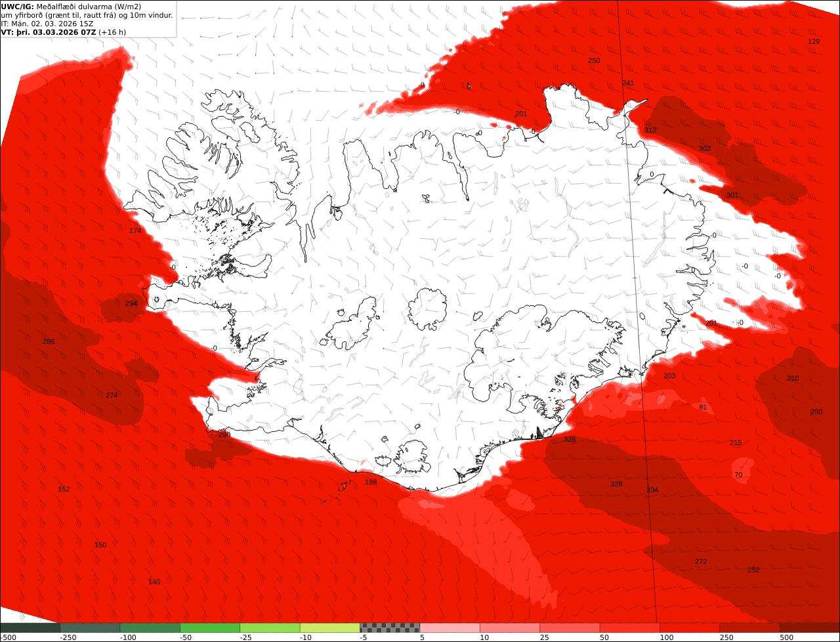Select the value 301 on the map
Image resolution: width=840 pixels, height=642 pixels.
(732, 195)
